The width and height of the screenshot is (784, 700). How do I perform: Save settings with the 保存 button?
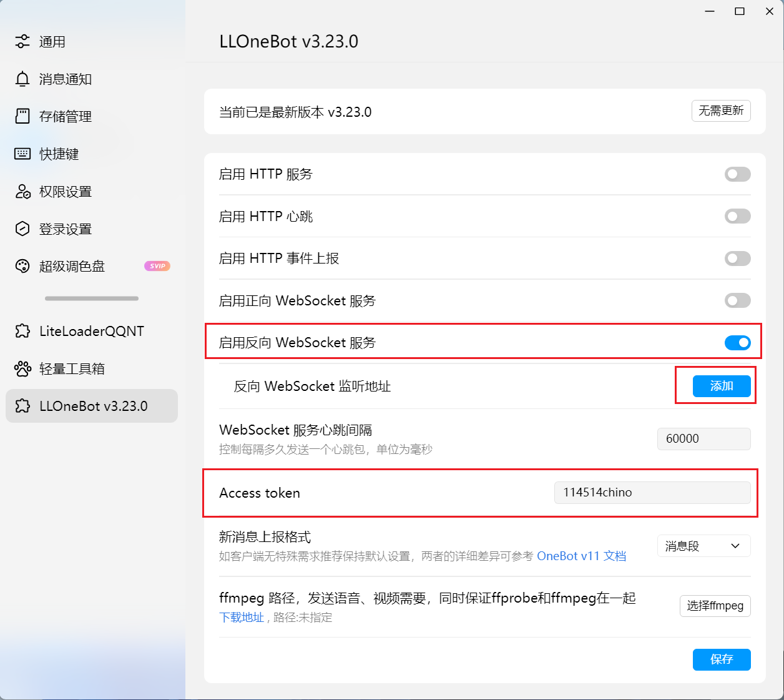pos(722,659)
